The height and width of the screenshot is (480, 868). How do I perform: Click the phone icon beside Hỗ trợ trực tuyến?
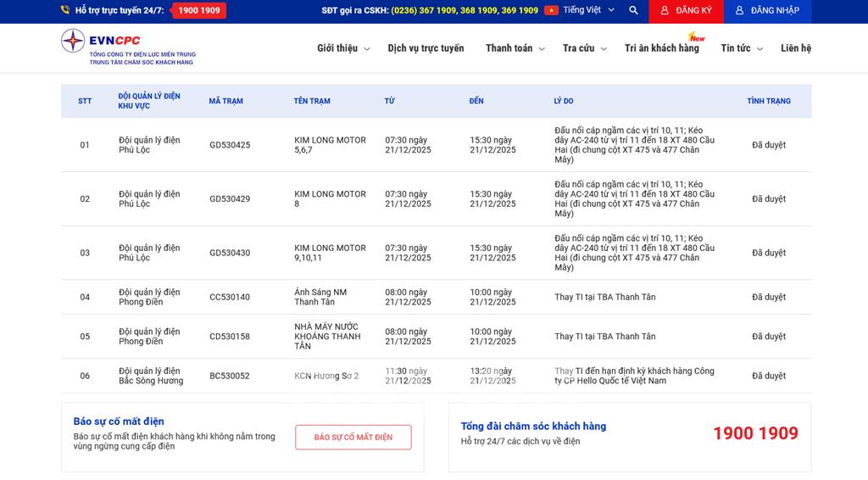65,11
